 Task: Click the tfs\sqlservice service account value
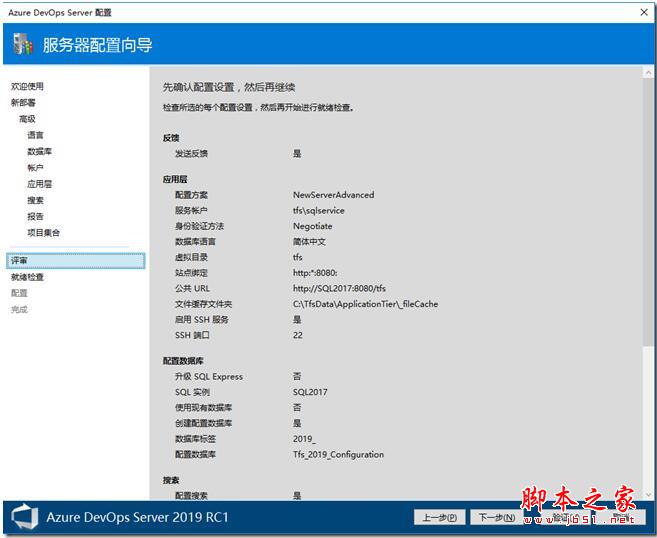click(318, 210)
